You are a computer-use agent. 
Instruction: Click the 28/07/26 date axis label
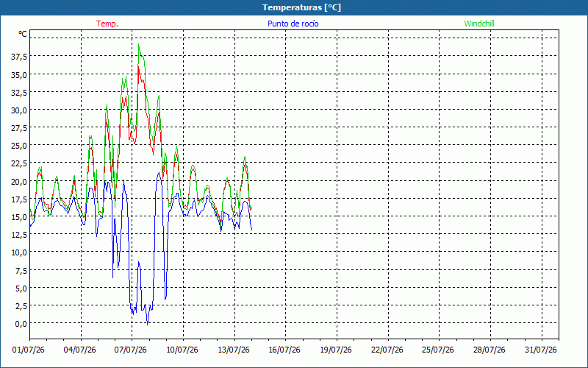490,350
